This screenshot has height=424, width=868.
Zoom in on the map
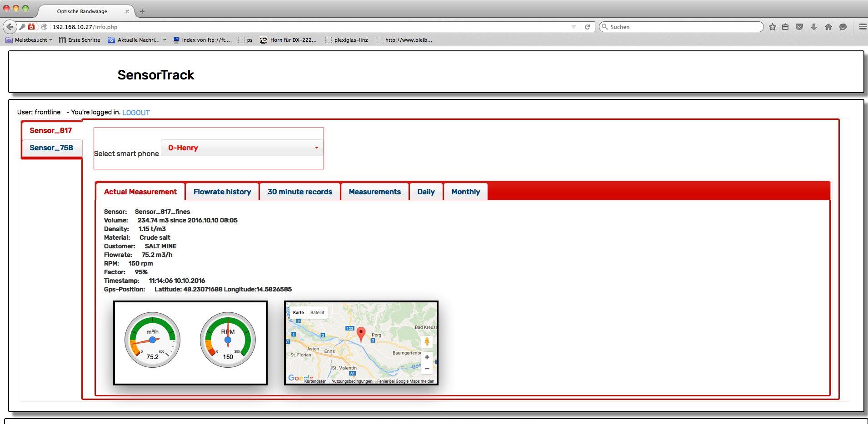click(427, 357)
